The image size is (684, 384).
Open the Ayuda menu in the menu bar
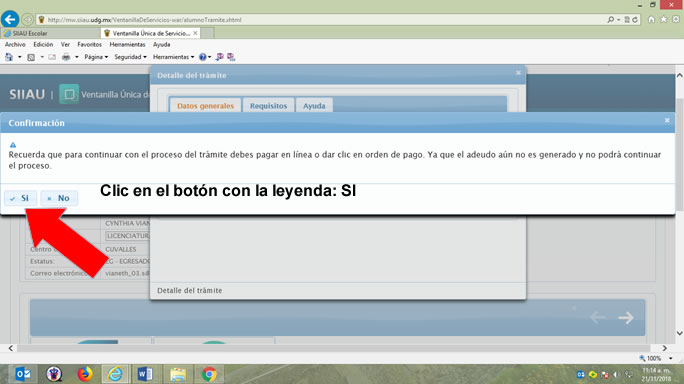pos(161,45)
